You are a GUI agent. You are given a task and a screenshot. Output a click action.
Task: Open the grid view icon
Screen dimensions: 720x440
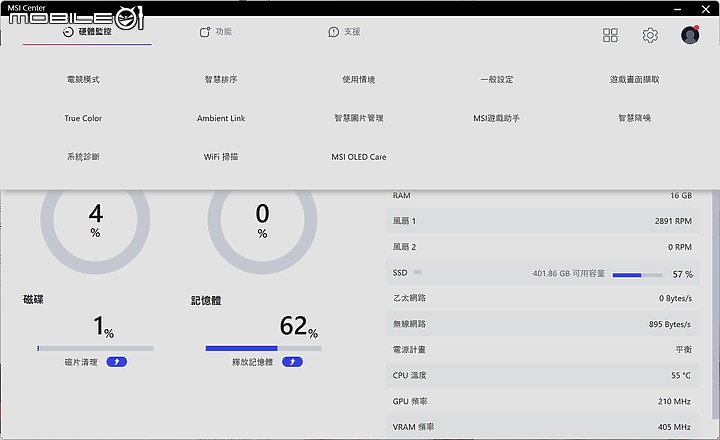610,35
